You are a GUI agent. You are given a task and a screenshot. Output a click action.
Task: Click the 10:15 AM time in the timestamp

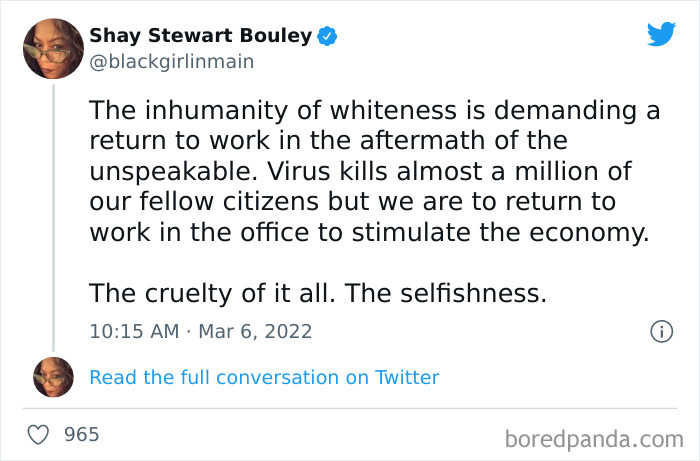[x=131, y=331]
